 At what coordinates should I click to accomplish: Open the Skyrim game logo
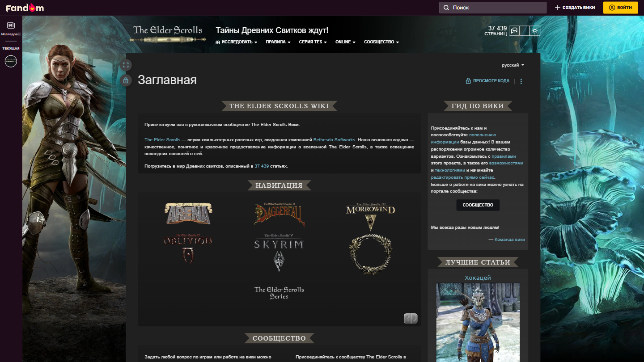point(279,252)
